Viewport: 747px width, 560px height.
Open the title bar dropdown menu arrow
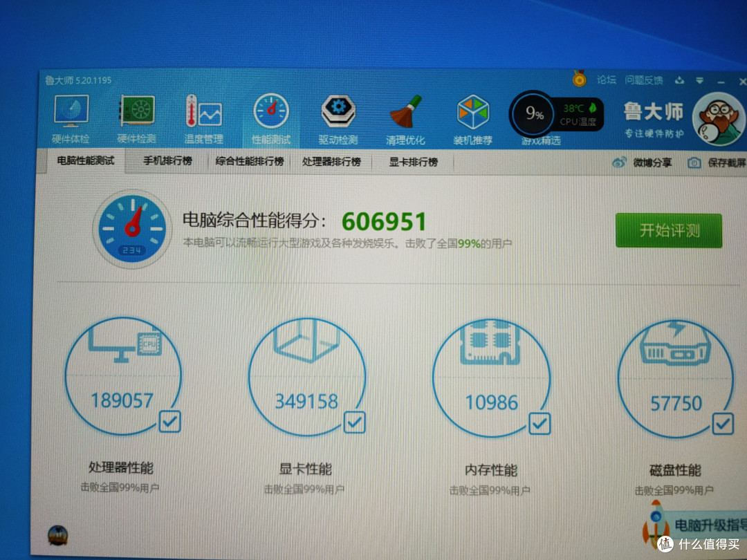point(699,81)
